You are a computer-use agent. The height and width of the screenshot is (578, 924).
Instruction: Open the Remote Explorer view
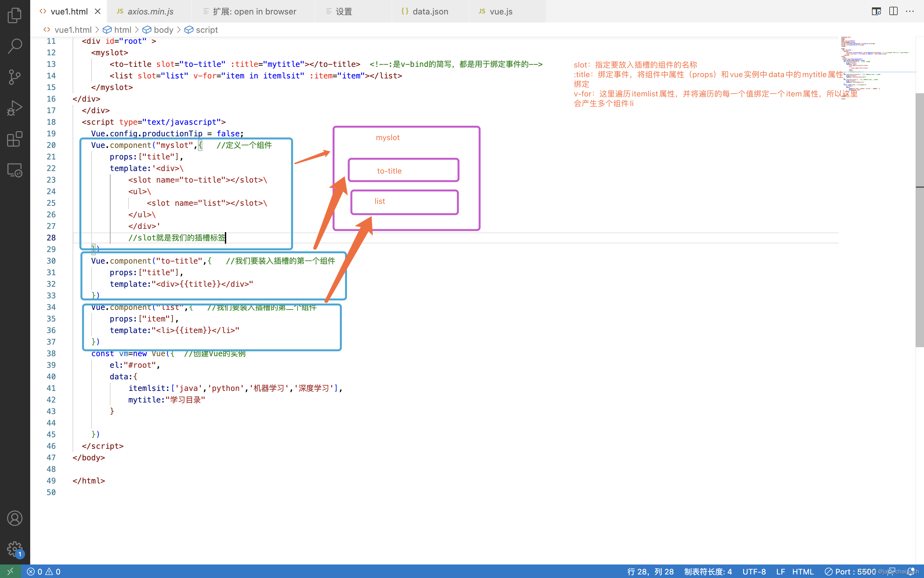15,170
